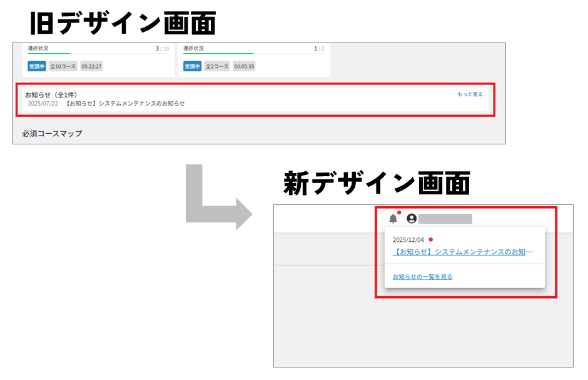Image resolution: width=588 pixels, height=380 pixels.
Task: Open the システムメンテナンスのお知 notice link in the popup
Action: 462,252
